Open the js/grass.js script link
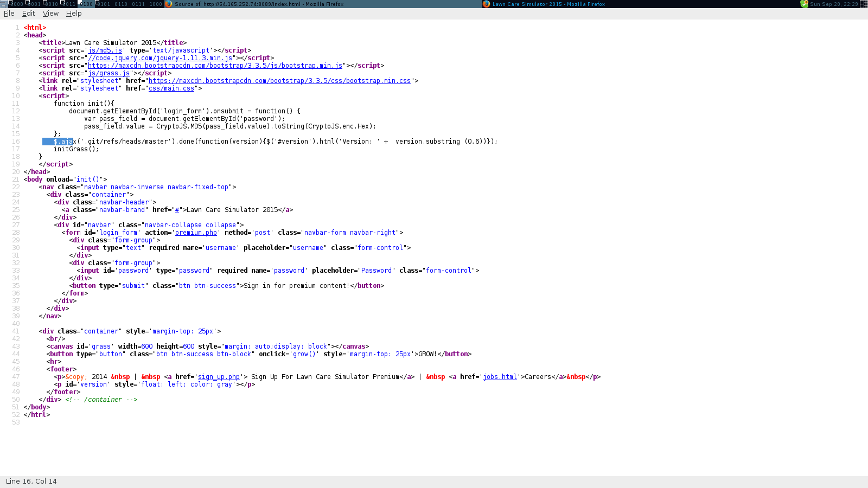 (108, 73)
